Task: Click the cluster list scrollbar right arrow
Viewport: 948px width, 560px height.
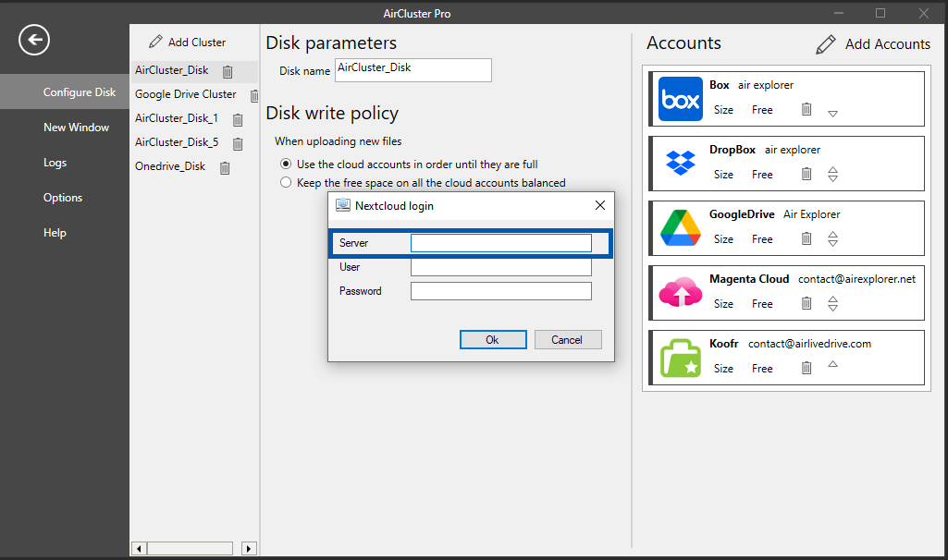Action: (x=249, y=549)
